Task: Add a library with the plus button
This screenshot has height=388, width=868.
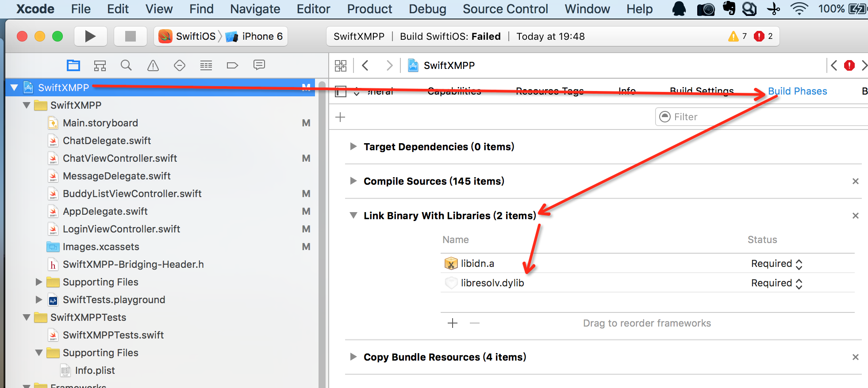Action: (453, 323)
